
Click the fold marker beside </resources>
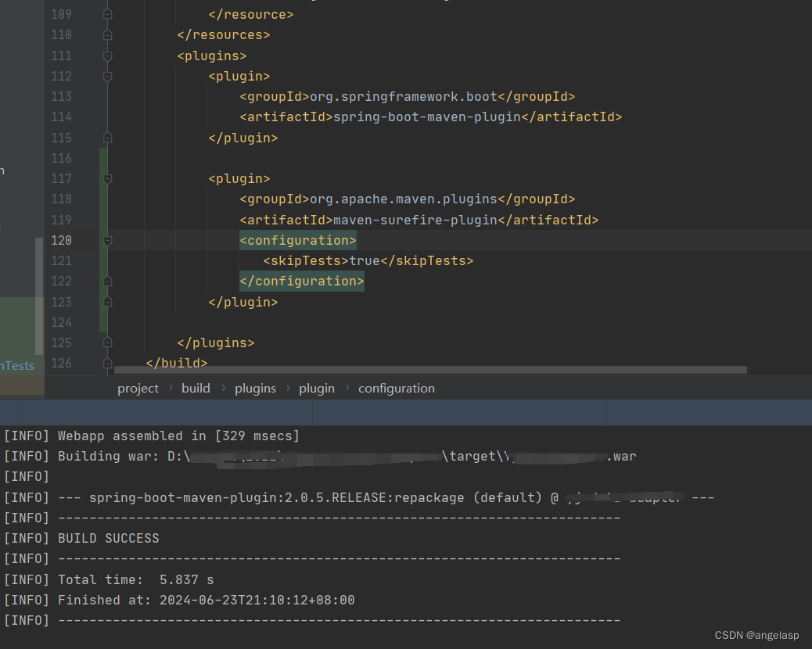107,34
